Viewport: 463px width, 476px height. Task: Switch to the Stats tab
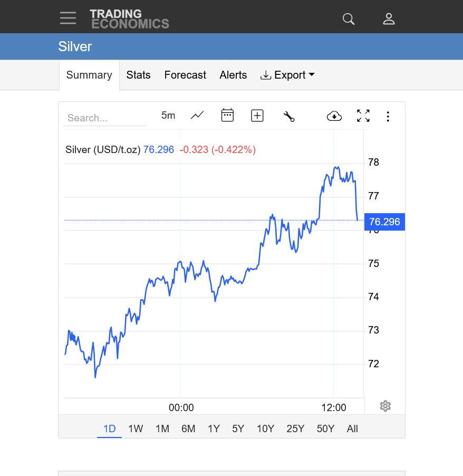point(139,75)
